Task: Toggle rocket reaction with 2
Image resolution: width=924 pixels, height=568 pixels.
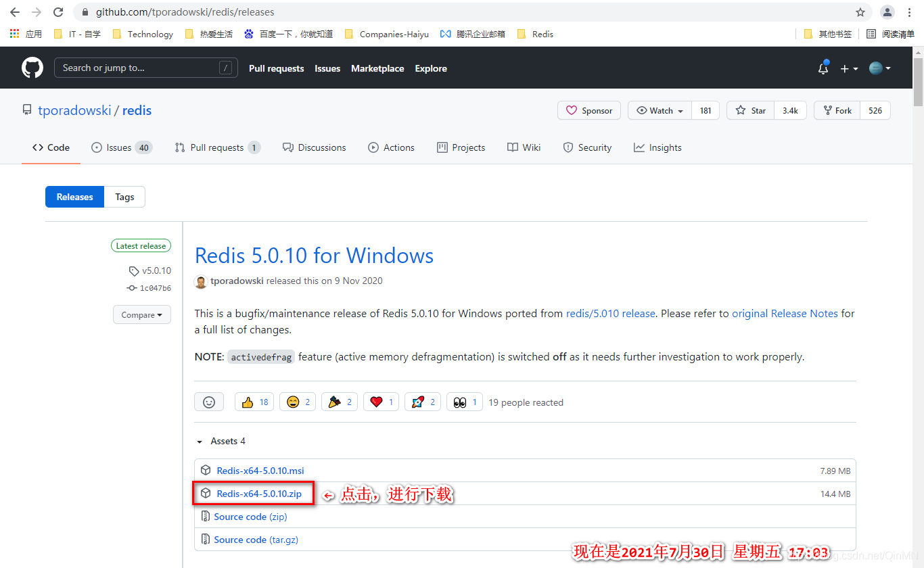Action: tap(423, 402)
